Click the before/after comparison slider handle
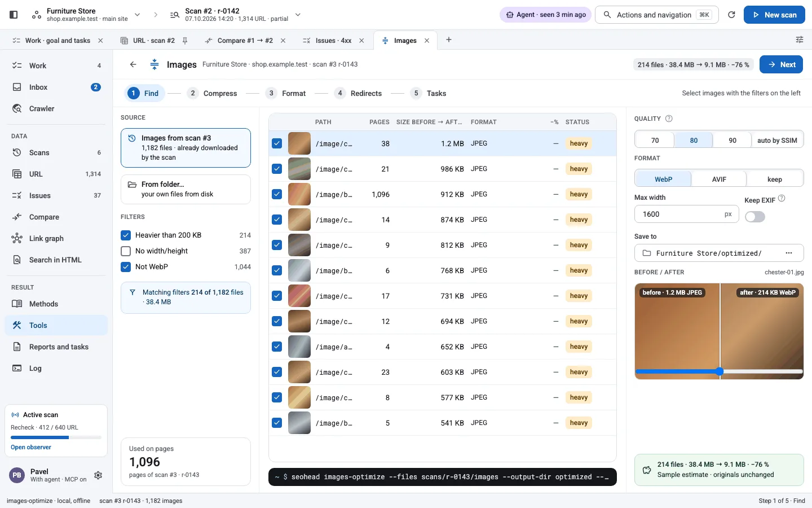812x508 pixels. click(720, 371)
